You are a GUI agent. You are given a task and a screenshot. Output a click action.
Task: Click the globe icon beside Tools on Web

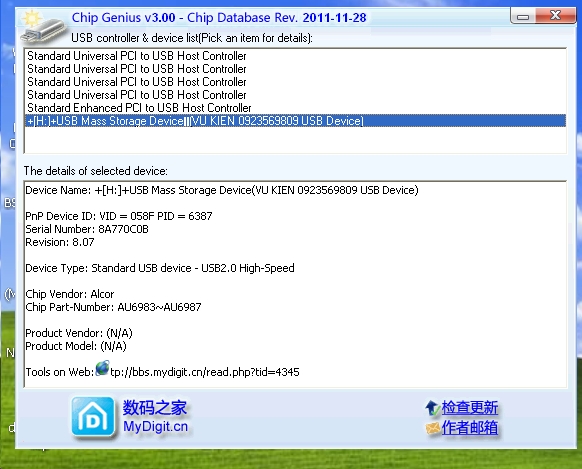pos(102,368)
